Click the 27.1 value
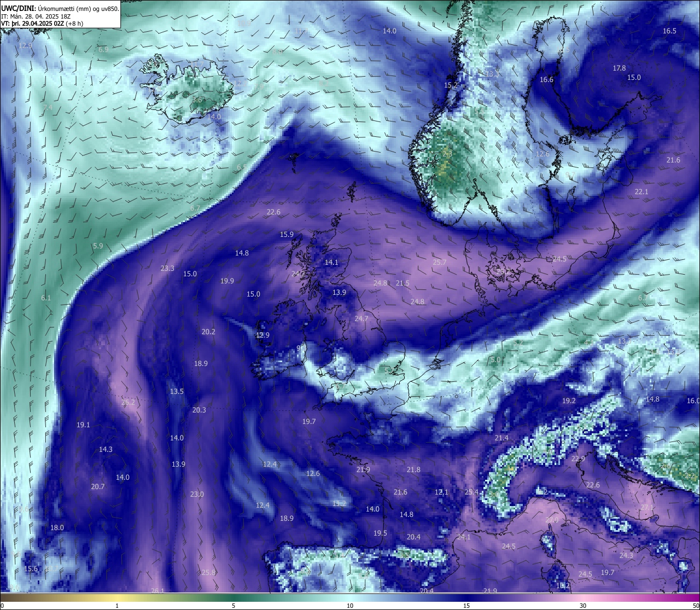Viewport: 700px width, 610px height. [x=647, y=508]
